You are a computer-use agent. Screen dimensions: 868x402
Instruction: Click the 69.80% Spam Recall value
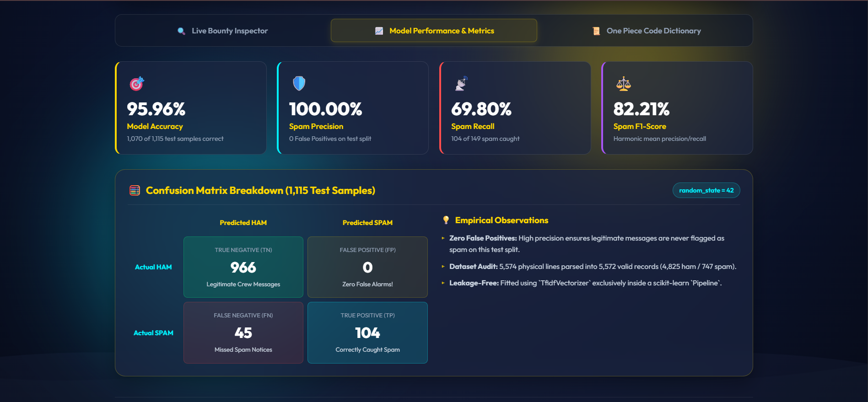click(x=481, y=109)
